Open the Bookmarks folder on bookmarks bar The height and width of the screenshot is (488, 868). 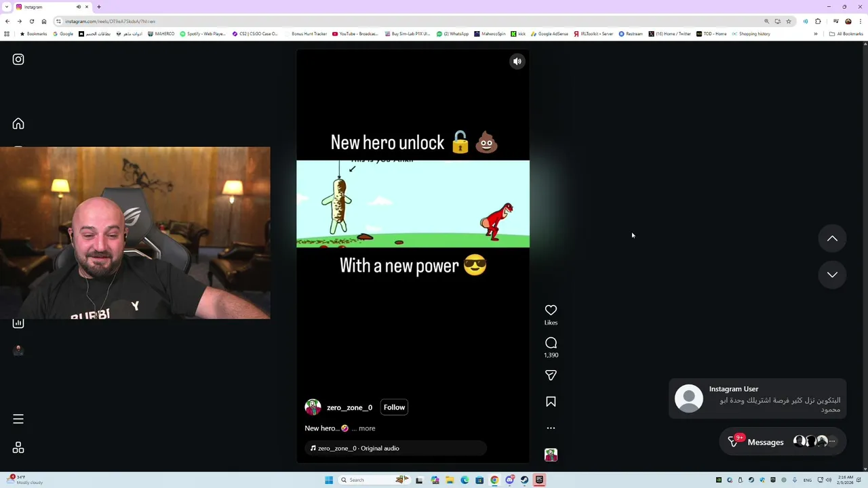(33, 34)
